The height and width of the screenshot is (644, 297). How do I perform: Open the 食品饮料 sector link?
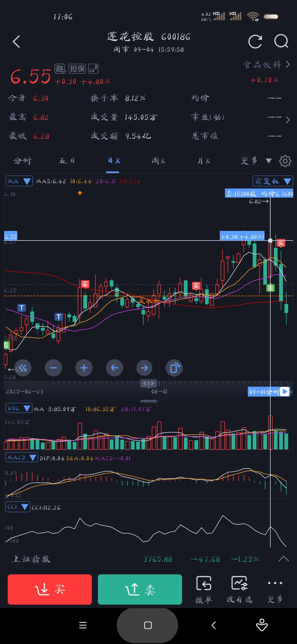click(263, 65)
